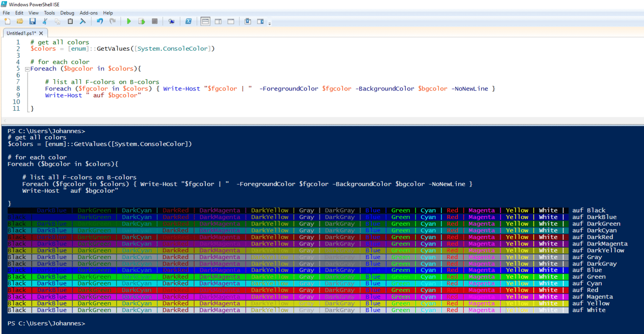Toggle Show Script Pane Maximized layout
Viewport: 644px width, 334px height.
tap(231, 21)
